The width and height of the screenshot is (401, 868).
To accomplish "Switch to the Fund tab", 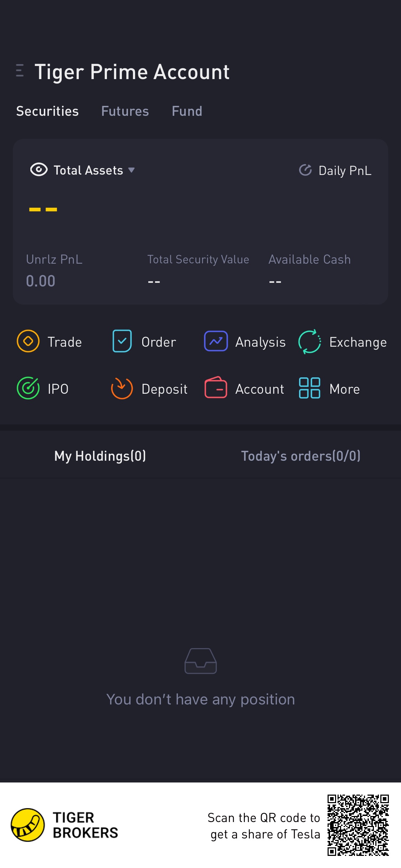I will tap(187, 111).
